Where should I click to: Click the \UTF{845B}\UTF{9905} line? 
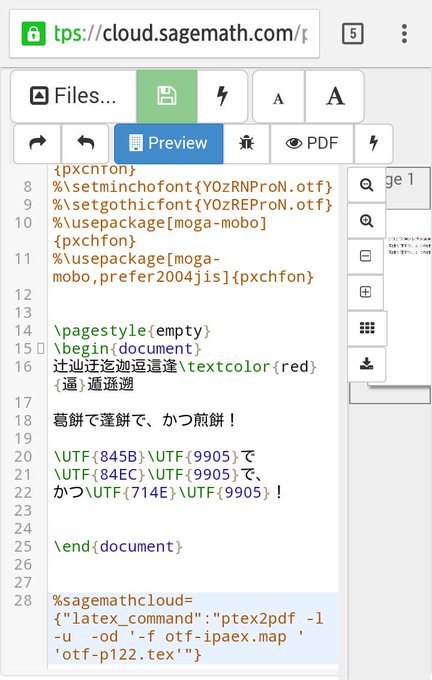[154, 456]
